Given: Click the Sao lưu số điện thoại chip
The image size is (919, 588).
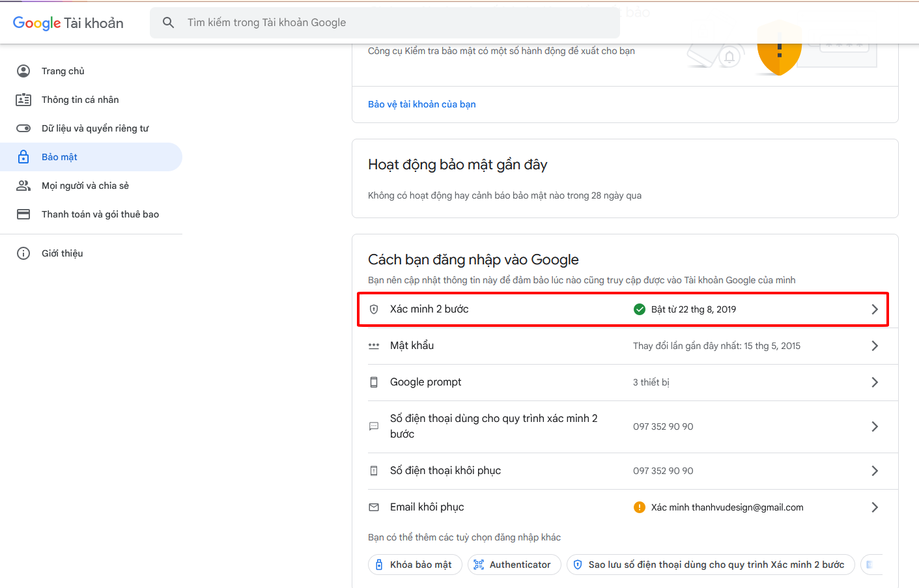Looking at the screenshot, I should (710, 565).
